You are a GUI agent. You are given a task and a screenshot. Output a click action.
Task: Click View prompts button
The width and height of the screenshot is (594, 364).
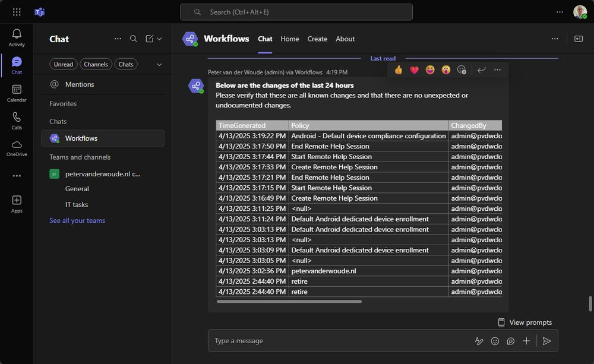tap(525, 322)
